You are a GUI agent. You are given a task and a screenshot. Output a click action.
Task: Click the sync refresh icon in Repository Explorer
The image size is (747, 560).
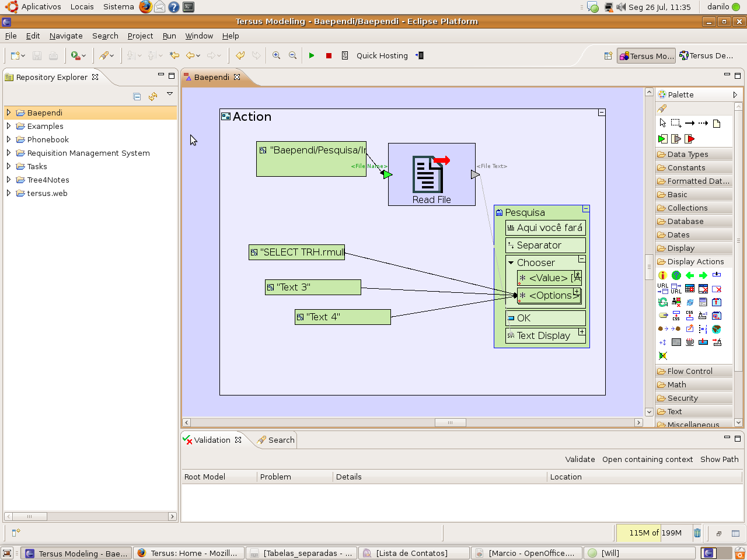click(153, 96)
